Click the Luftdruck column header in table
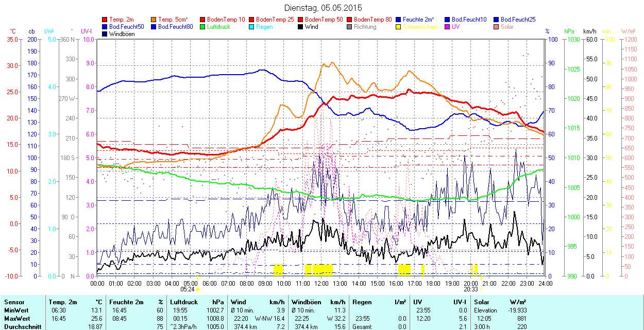This screenshot has height=330, width=644. pos(184,302)
